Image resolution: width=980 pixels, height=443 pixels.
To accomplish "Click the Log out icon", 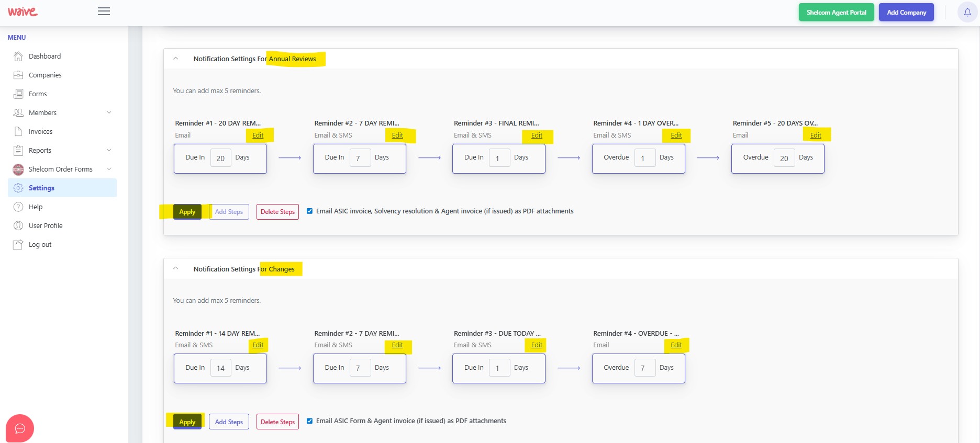I will click(18, 244).
